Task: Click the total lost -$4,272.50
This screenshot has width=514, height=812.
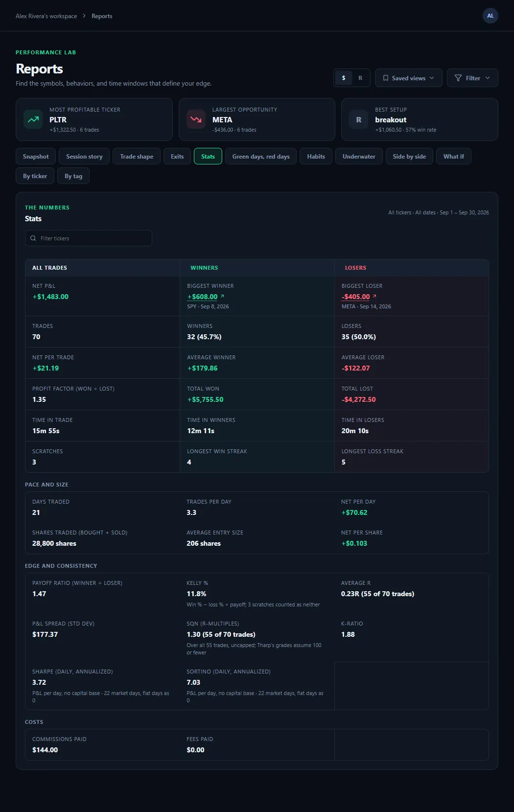Action: (x=359, y=399)
